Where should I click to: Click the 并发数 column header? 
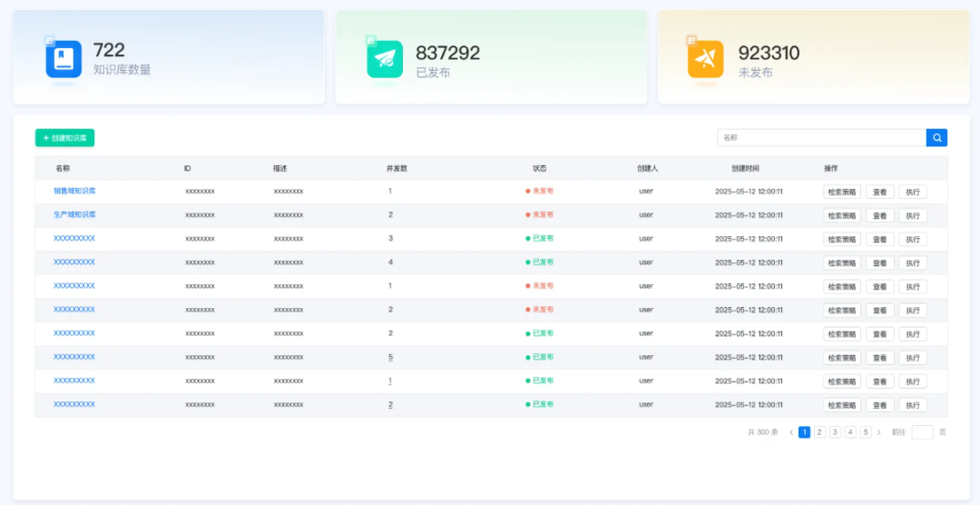click(397, 169)
